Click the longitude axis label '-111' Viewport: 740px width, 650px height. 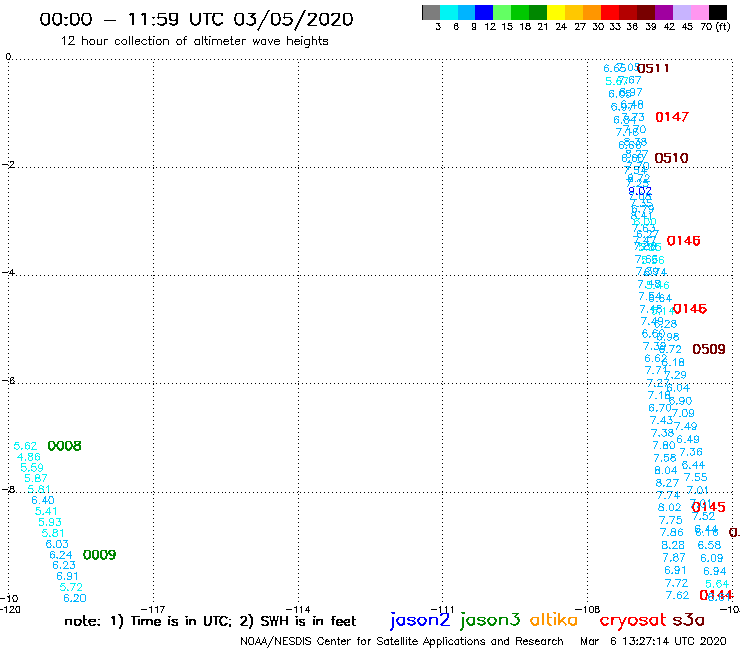(x=443, y=609)
